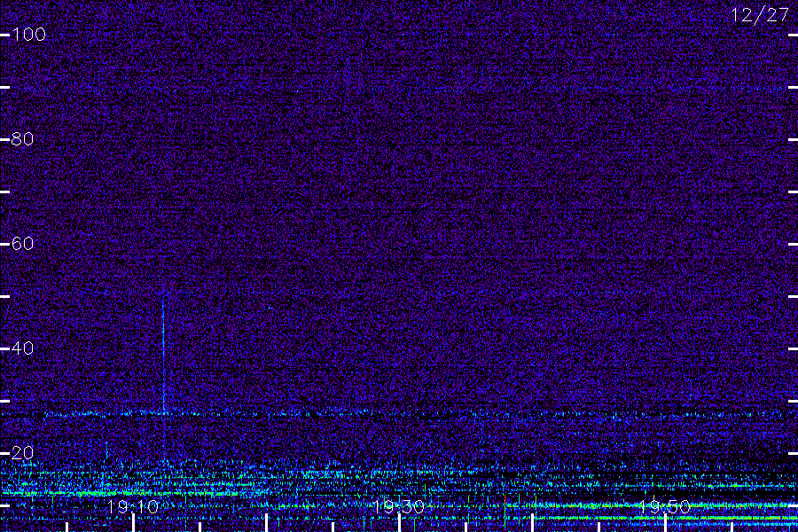
Task: Click the 19:50 time label
Action: 665,506
